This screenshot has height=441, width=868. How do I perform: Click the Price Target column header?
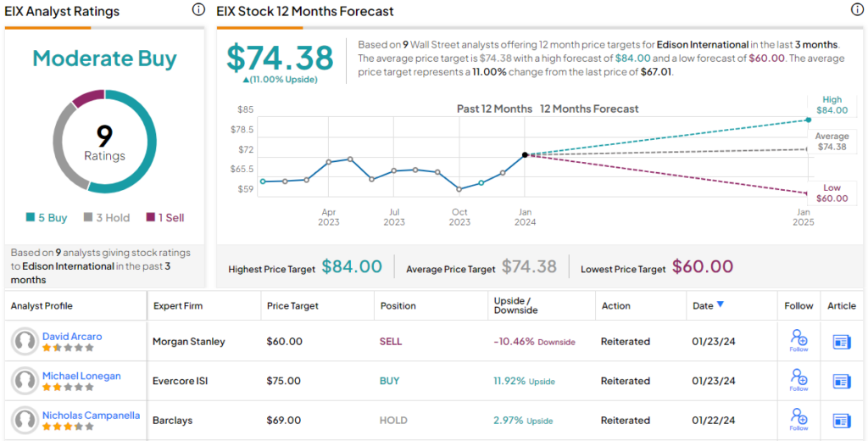coord(292,306)
